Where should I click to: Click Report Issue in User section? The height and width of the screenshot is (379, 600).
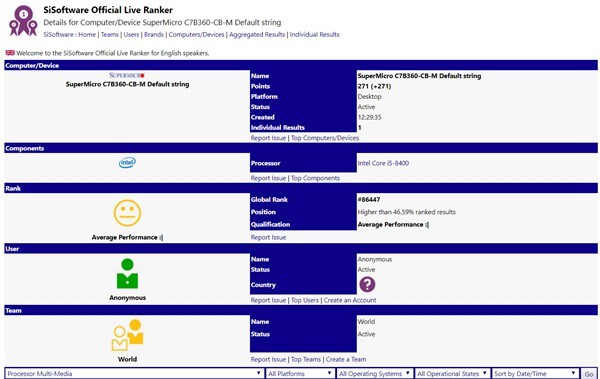(268, 300)
